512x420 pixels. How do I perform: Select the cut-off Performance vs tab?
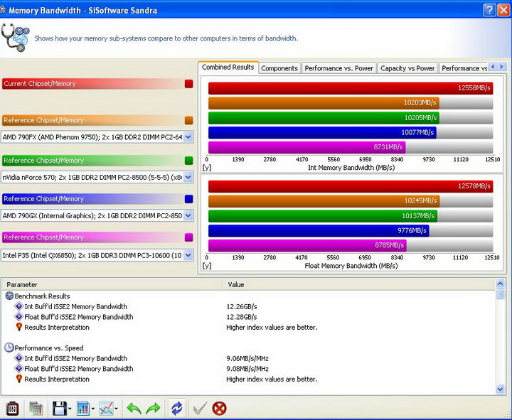pos(464,68)
